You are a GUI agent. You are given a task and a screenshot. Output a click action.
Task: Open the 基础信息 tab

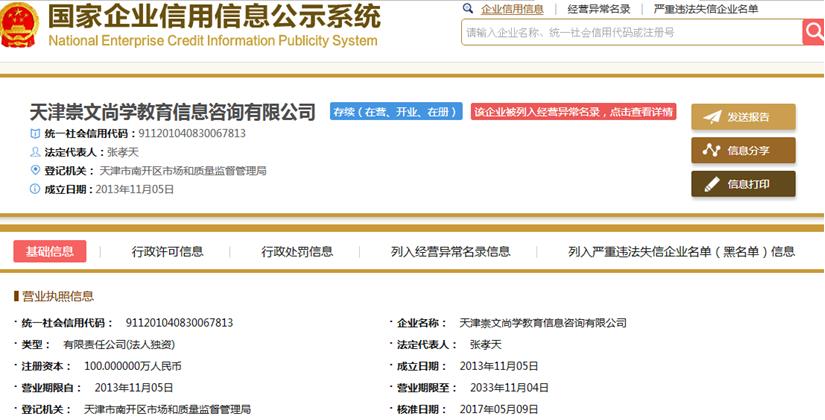point(50,252)
